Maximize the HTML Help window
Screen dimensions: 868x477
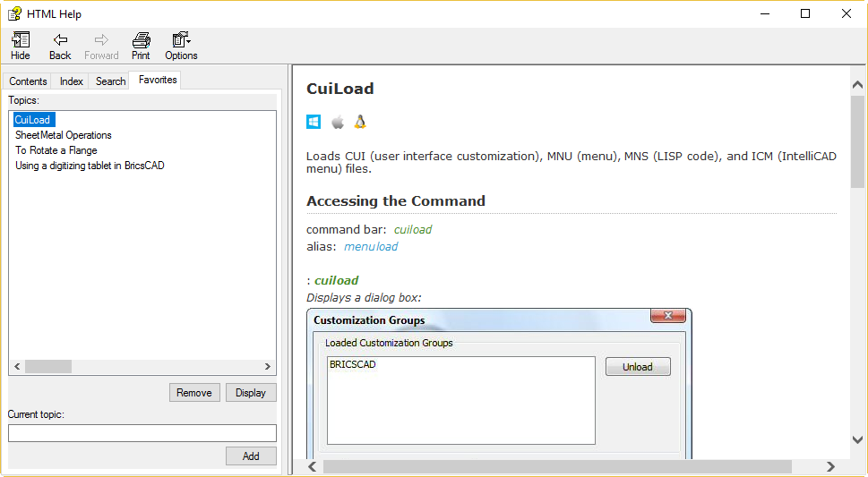[x=805, y=13]
